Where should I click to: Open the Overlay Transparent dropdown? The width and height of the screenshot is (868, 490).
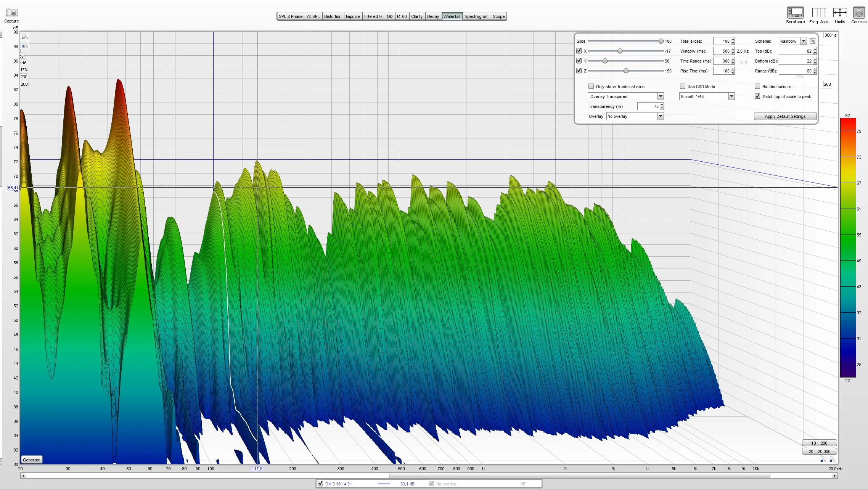tap(626, 96)
